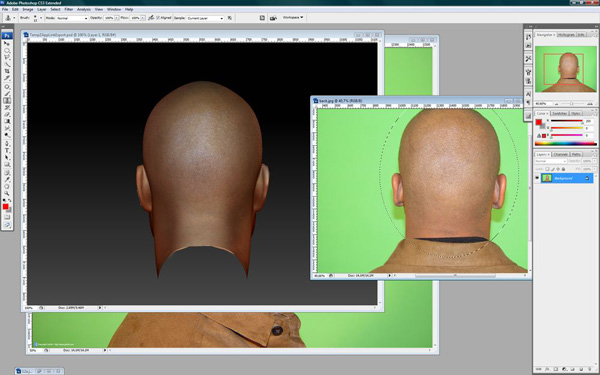Launch Adobe Bridge from options bar

pyautogui.click(x=273, y=18)
